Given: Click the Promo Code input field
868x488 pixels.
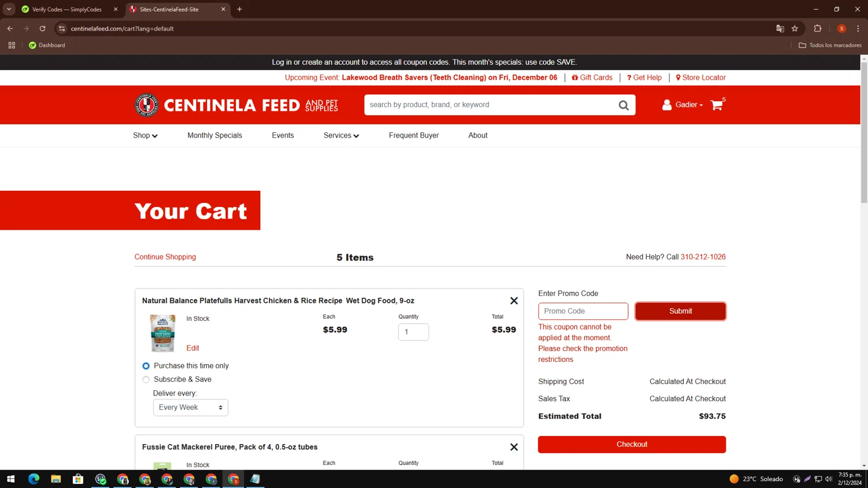Looking at the screenshot, I should [x=583, y=311].
